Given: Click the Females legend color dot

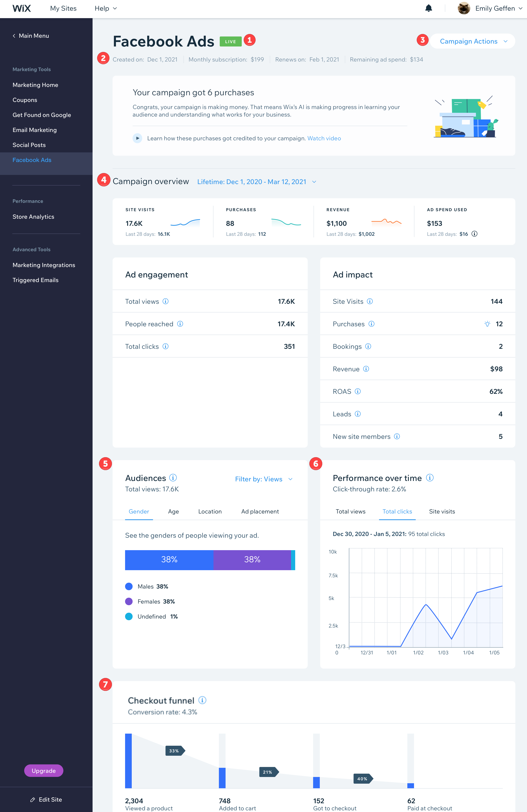Looking at the screenshot, I should tap(129, 601).
